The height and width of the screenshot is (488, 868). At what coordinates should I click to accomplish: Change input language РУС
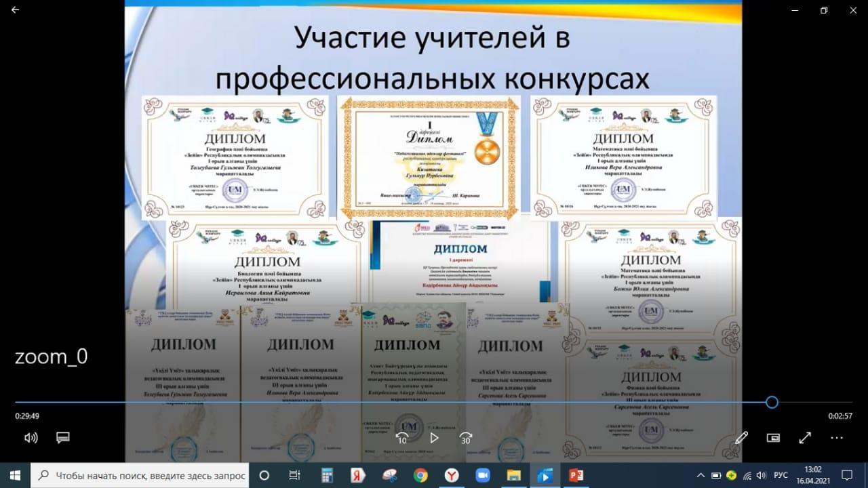(x=781, y=475)
